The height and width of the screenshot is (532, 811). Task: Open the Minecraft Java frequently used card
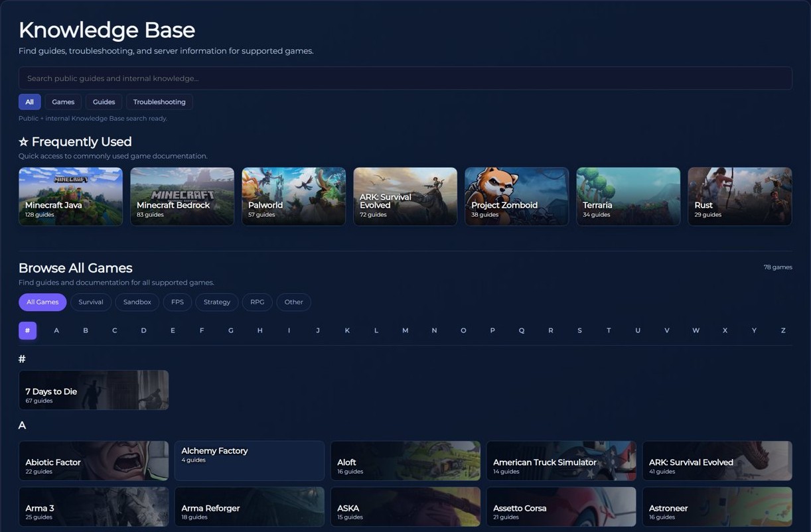pyautogui.click(x=70, y=196)
